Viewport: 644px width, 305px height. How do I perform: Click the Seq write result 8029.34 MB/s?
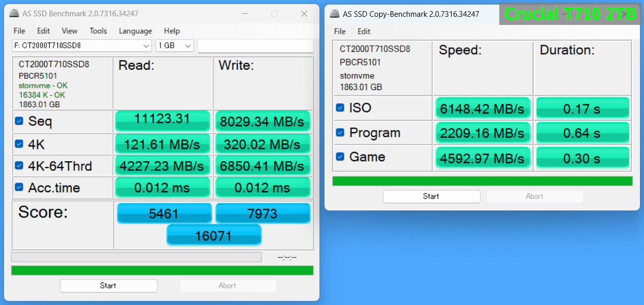point(263,121)
